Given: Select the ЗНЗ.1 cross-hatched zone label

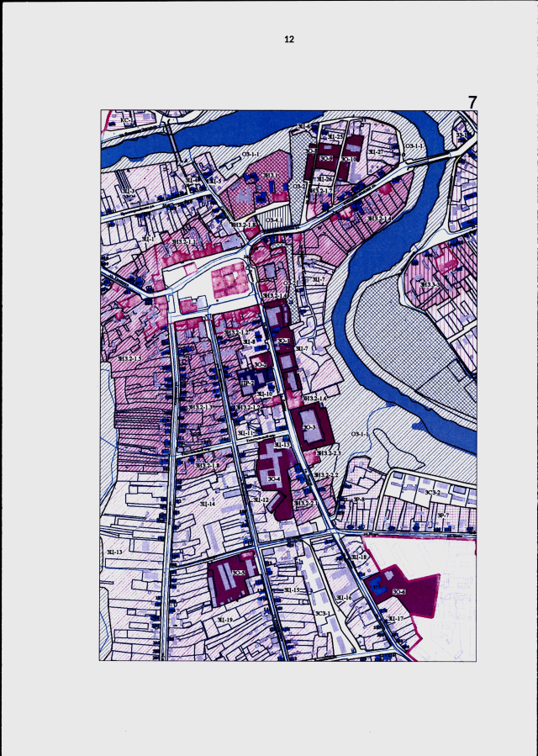Looking at the screenshot, I should click(x=270, y=175).
